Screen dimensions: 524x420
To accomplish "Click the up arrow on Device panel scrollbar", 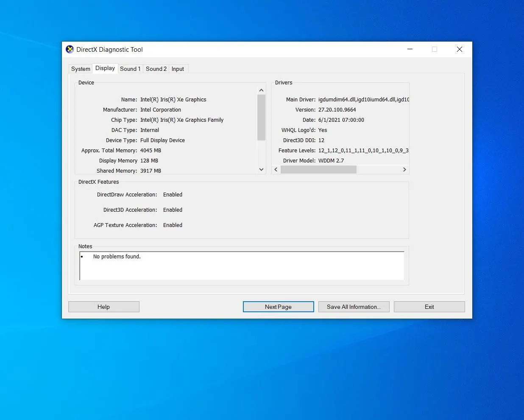I will 261,90.
